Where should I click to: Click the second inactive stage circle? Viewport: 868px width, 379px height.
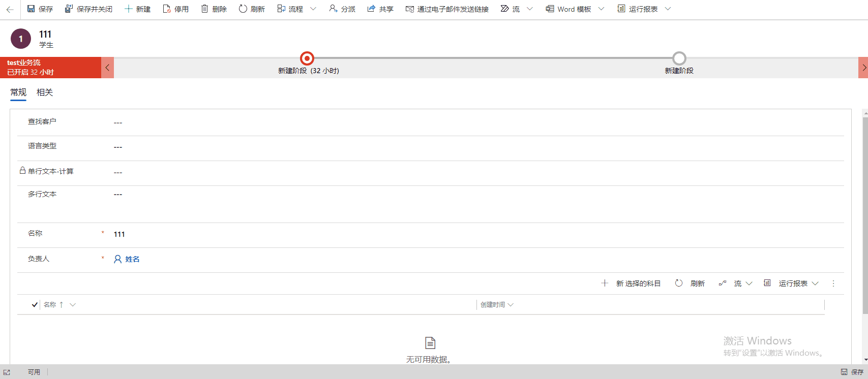coord(679,58)
